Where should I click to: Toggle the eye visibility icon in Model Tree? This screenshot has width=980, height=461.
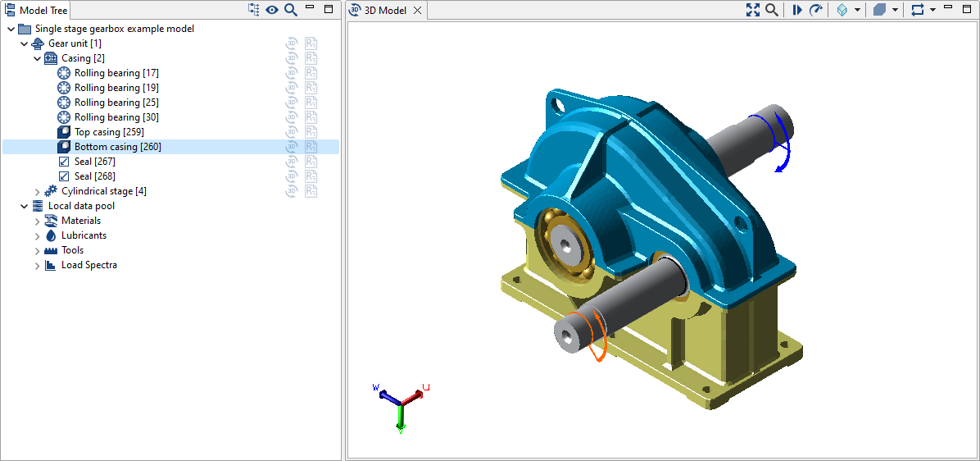point(272,10)
